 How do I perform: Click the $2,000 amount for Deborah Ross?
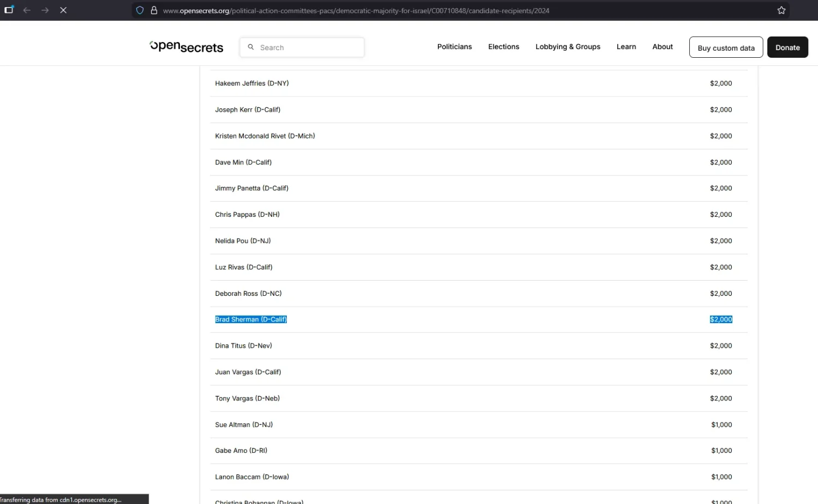pyautogui.click(x=721, y=293)
